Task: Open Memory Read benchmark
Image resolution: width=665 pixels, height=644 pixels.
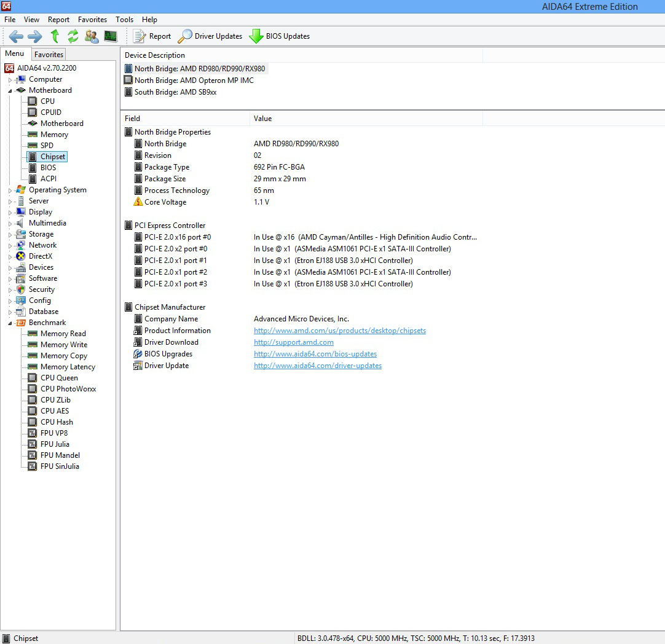Action: tap(63, 334)
